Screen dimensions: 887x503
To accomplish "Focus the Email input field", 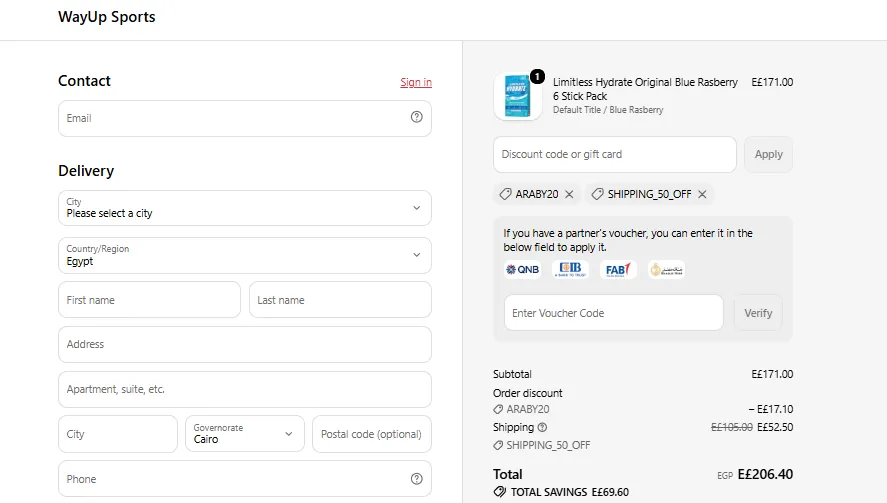I will (245, 118).
